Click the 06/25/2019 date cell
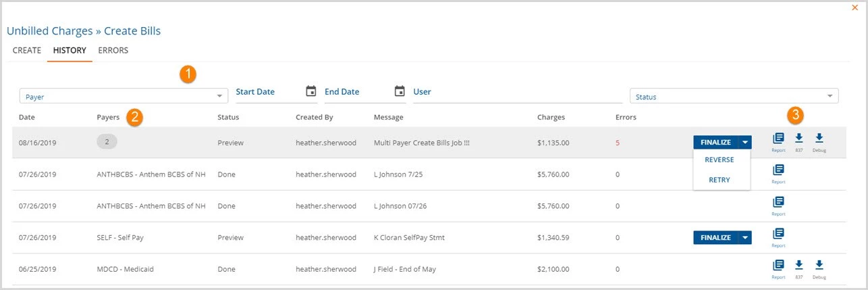The height and width of the screenshot is (290, 868). [37, 269]
